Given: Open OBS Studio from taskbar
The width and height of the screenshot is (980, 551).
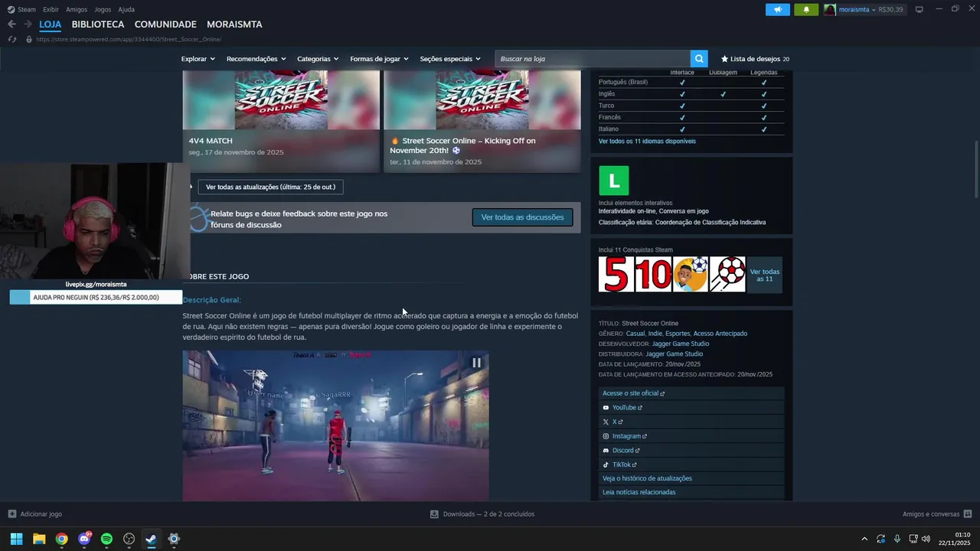Looking at the screenshot, I should click(129, 539).
